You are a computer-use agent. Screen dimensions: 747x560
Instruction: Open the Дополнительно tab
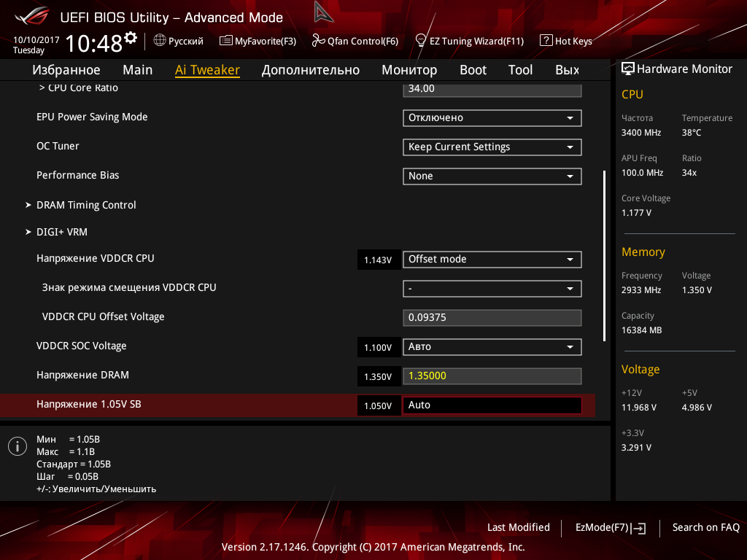(x=311, y=70)
